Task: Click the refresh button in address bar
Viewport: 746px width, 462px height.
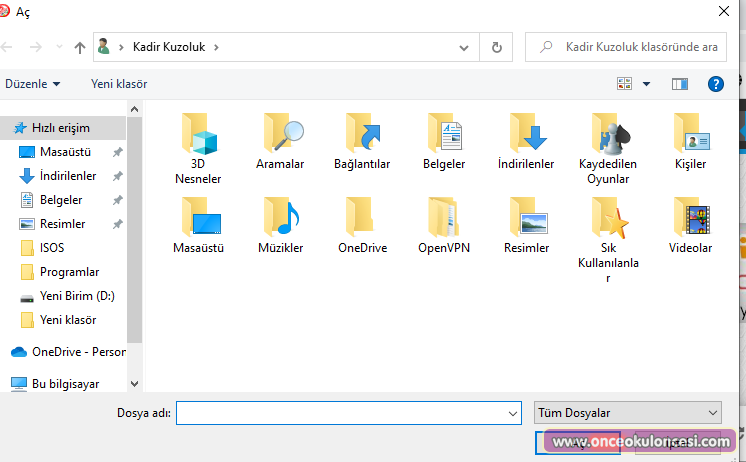Action: [x=496, y=46]
